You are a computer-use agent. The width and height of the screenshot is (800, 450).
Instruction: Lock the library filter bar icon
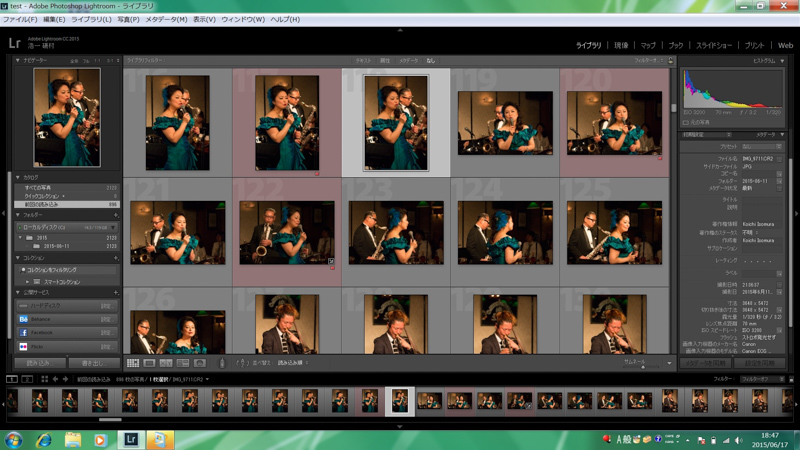tap(670, 60)
